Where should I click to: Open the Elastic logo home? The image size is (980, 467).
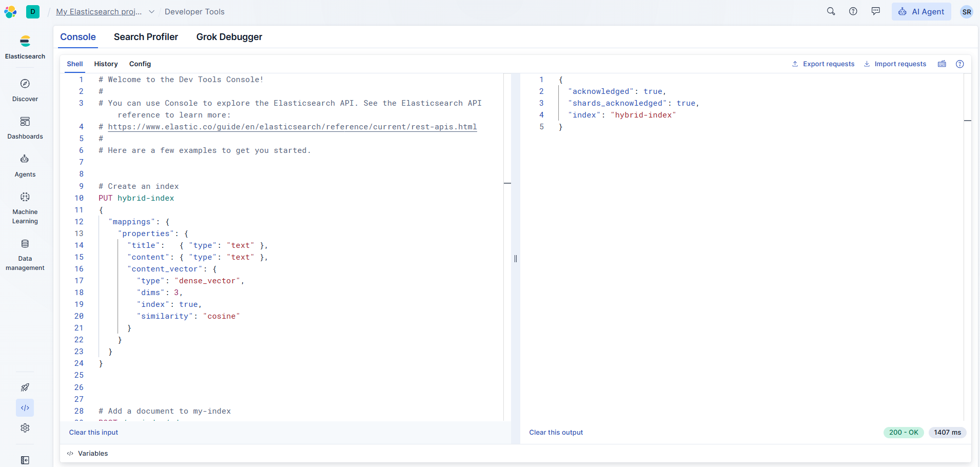[10, 12]
